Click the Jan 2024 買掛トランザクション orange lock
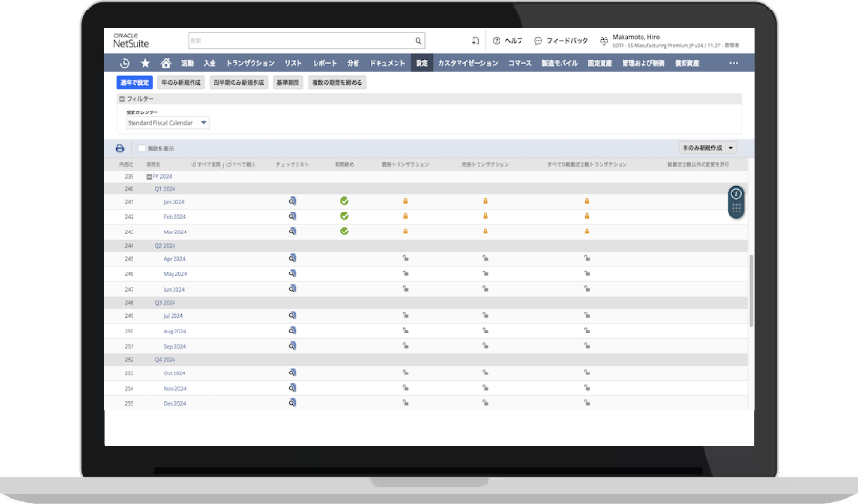The image size is (858, 504). 405,201
